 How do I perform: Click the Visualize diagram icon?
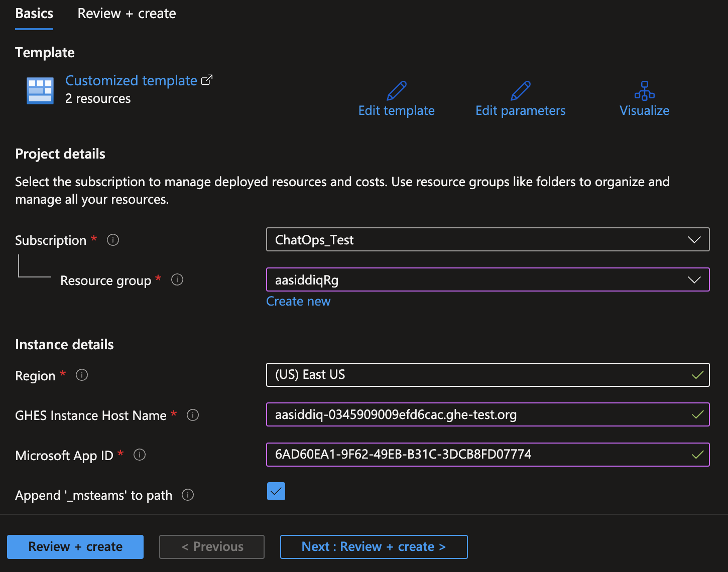point(645,91)
